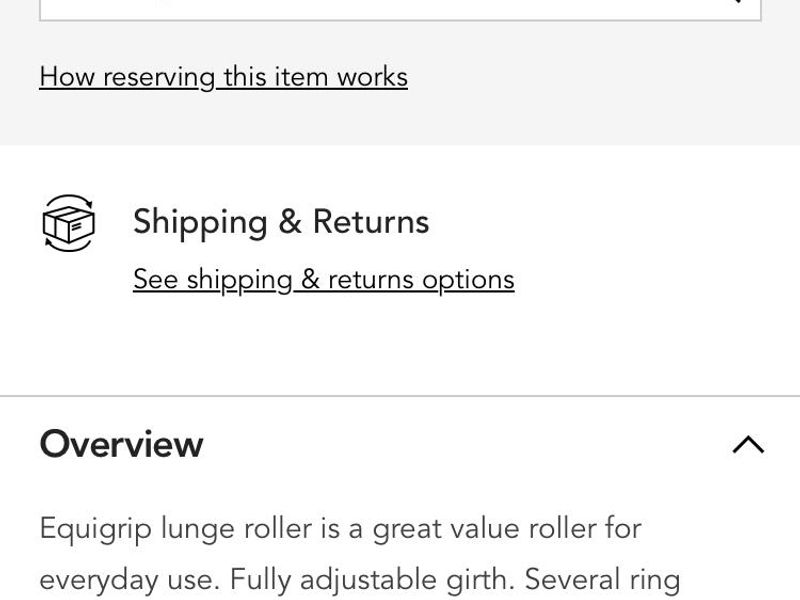Click the word 'Shipping' in the section heading
Viewport: 800px width, 600px height.
(197, 221)
